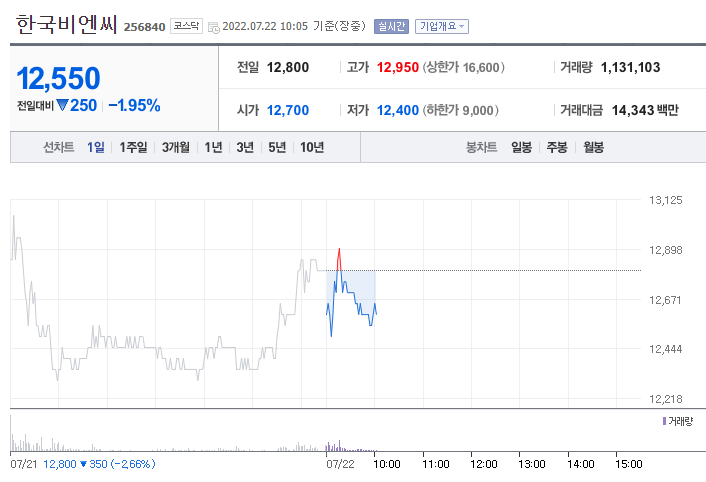Open the 주봉 weekly candle chart
The height and width of the screenshot is (482, 706).
click(x=557, y=147)
